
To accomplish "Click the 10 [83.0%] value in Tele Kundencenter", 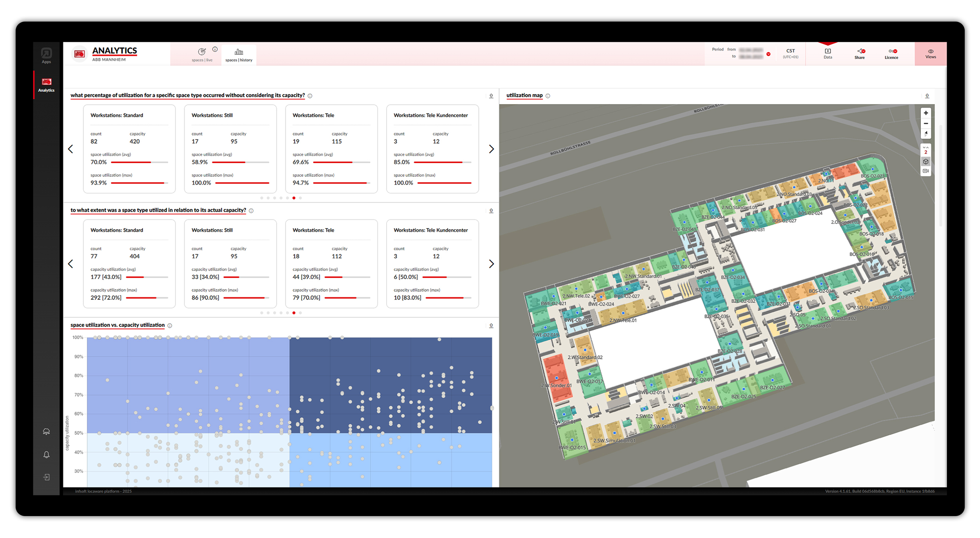I will [407, 297].
